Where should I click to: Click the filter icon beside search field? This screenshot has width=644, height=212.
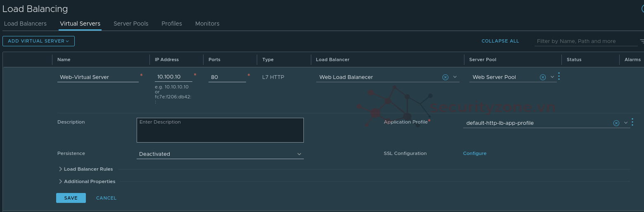pos(642,41)
